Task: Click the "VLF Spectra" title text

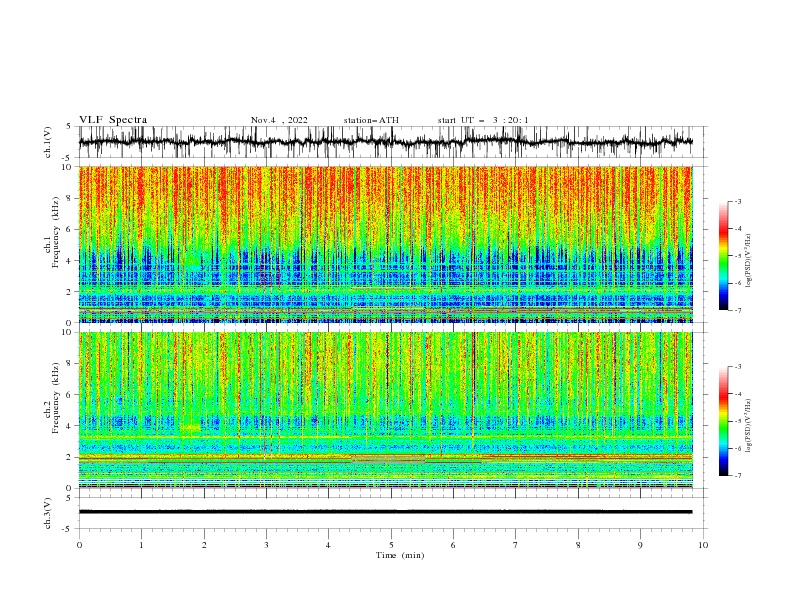Action: point(113,120)
